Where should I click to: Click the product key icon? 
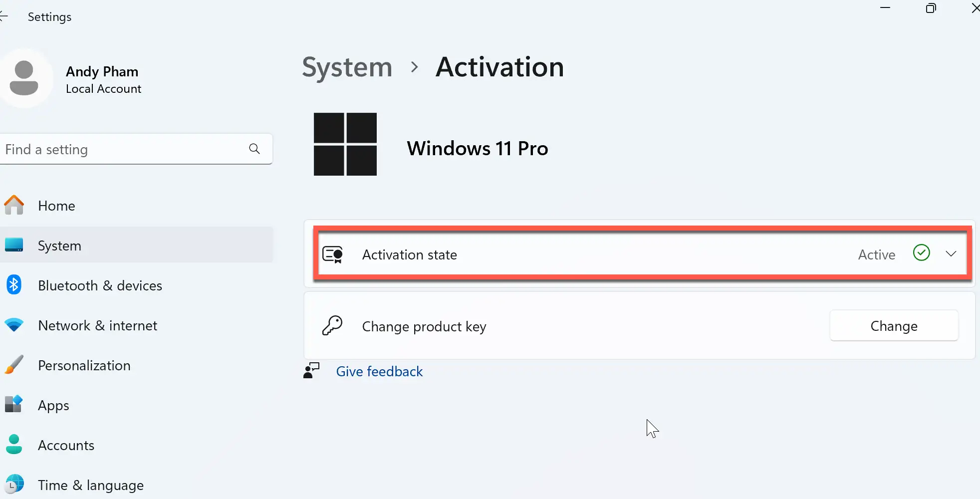click(x=332, y=326)
